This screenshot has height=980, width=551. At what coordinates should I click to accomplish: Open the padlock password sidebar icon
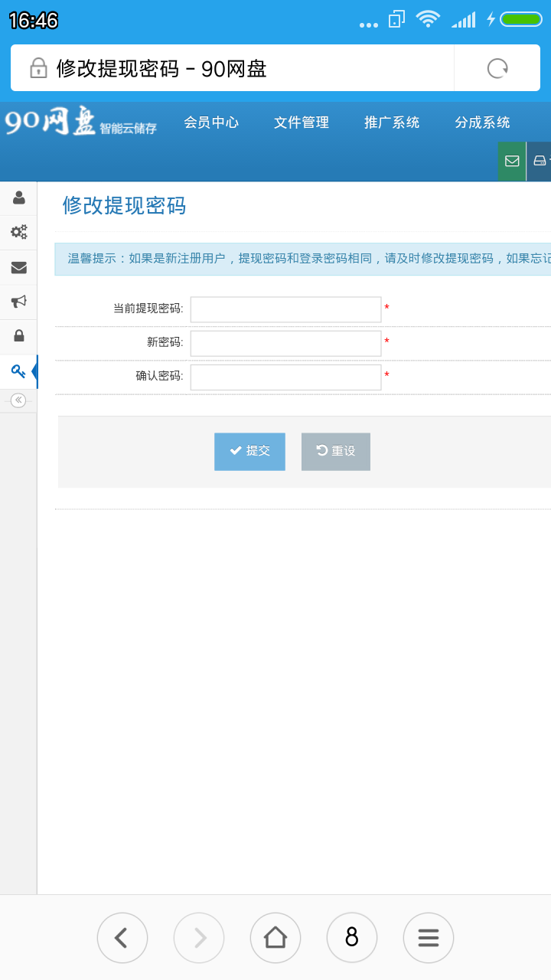(18, 336)
